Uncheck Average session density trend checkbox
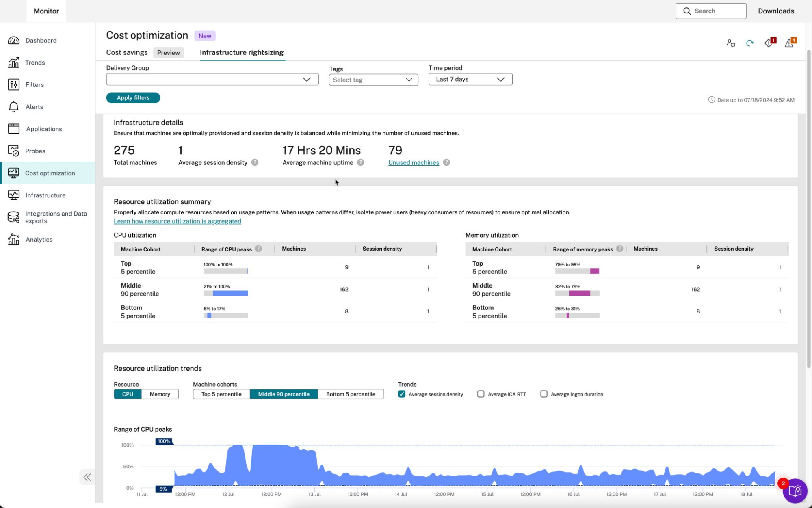 (402, 394)
